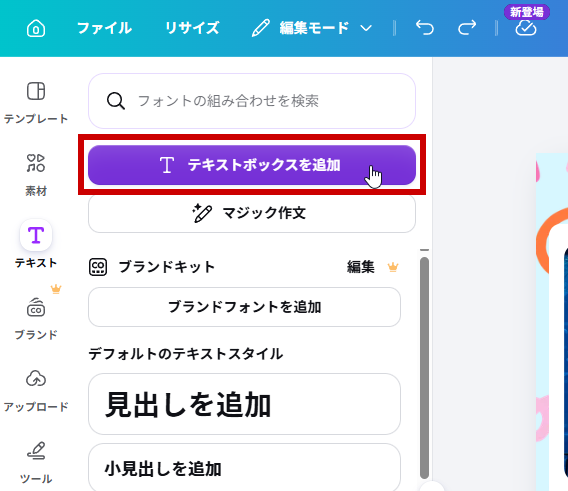
Task: Open the 素材 elements sidebar tab
Action: click(x=36, y=175)
